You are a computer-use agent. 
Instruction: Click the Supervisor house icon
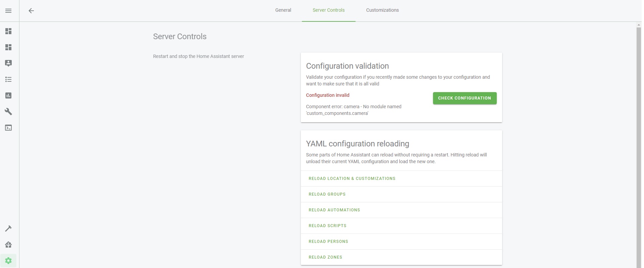(x=8, y=245)
